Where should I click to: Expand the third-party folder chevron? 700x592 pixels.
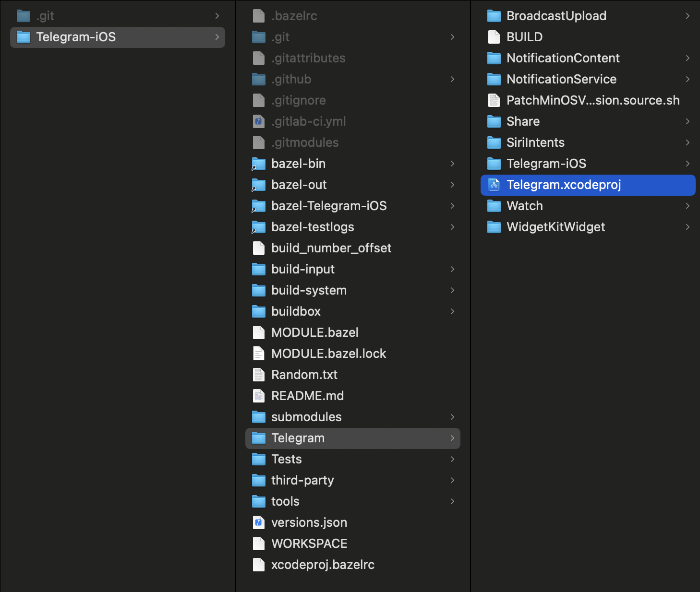(x=452, y=480)
